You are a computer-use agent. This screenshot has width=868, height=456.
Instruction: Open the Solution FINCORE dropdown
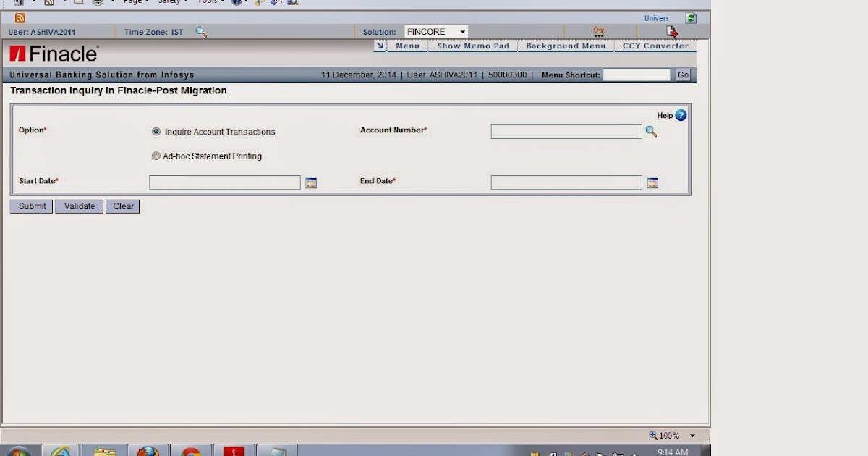click(x=435, y=32)
